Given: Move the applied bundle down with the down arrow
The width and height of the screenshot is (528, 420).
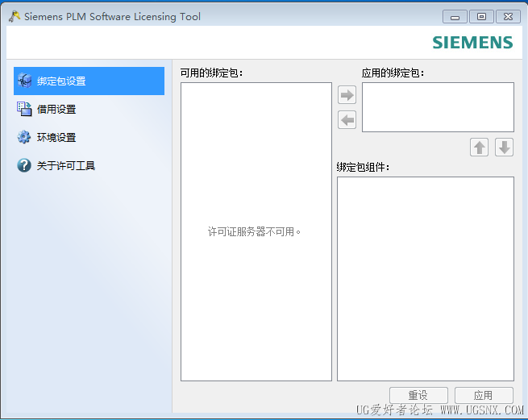Looking at the screenshot, I should click(x=504, y=148).
